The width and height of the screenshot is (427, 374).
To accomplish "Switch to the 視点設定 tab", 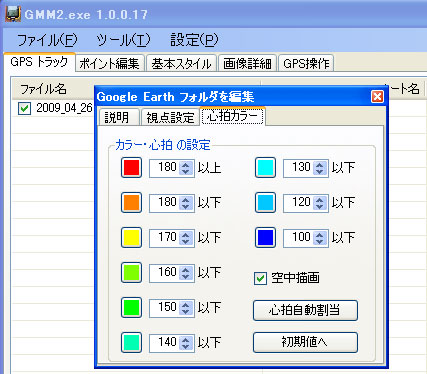I will 170,117.
